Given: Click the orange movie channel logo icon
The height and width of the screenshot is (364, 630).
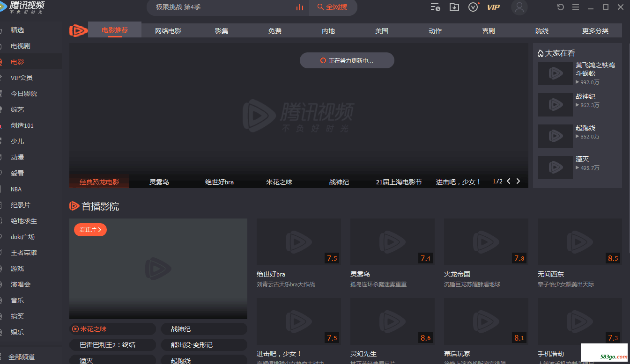Looking at the screenshot, I should (78, 31).
